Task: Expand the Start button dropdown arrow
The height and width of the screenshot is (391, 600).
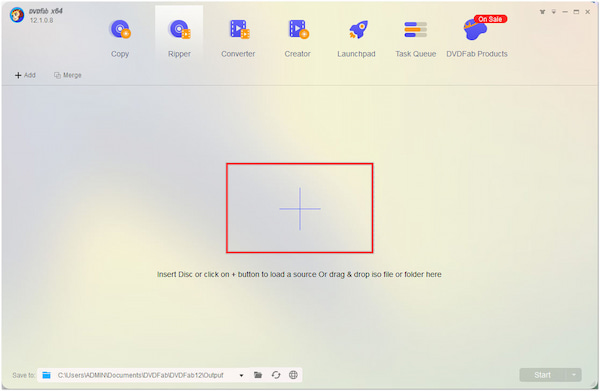Action: click(574, 375)
